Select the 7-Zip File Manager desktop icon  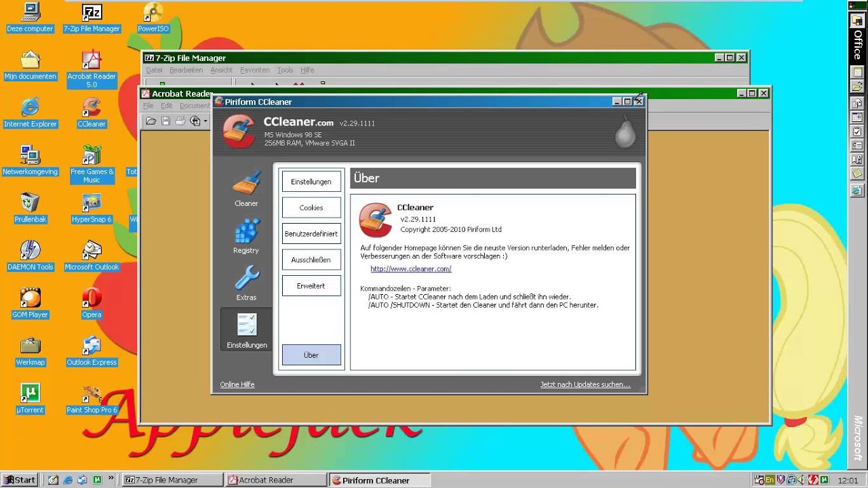92,18
